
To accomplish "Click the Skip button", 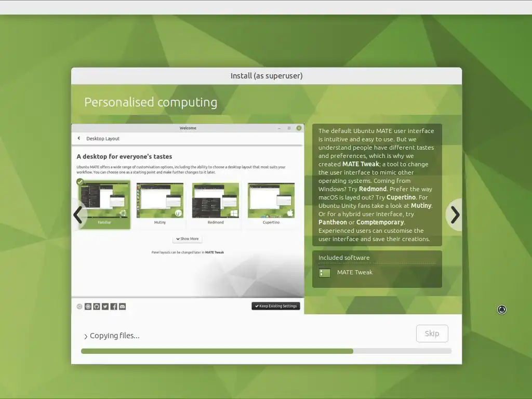I will point(432,334).
